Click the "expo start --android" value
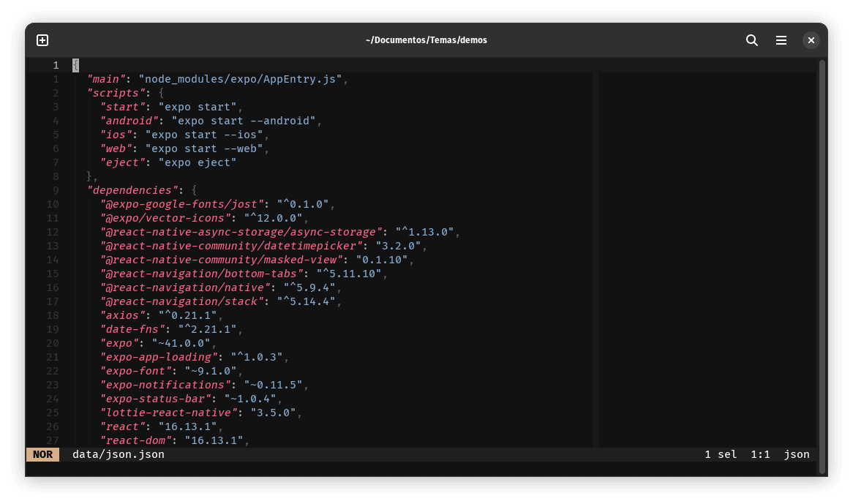Screen dimensions: 853x504 (244, 121)
